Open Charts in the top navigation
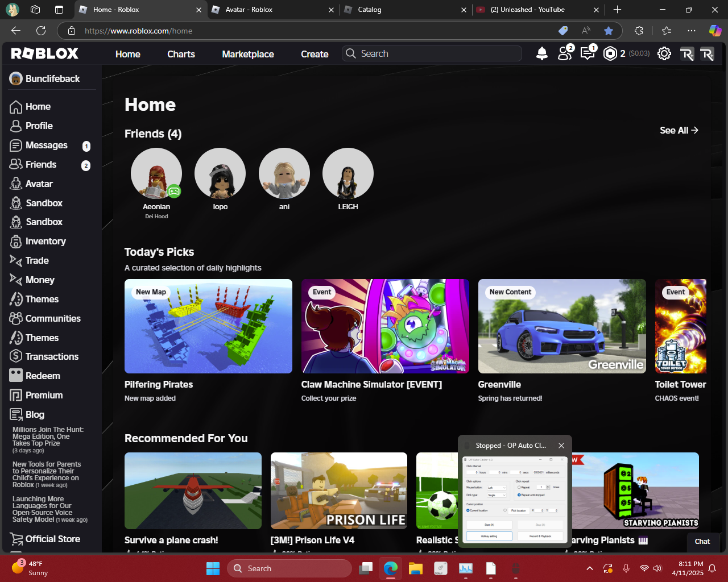This screenshot has height=582, width=728. click(x=181, y=54)
